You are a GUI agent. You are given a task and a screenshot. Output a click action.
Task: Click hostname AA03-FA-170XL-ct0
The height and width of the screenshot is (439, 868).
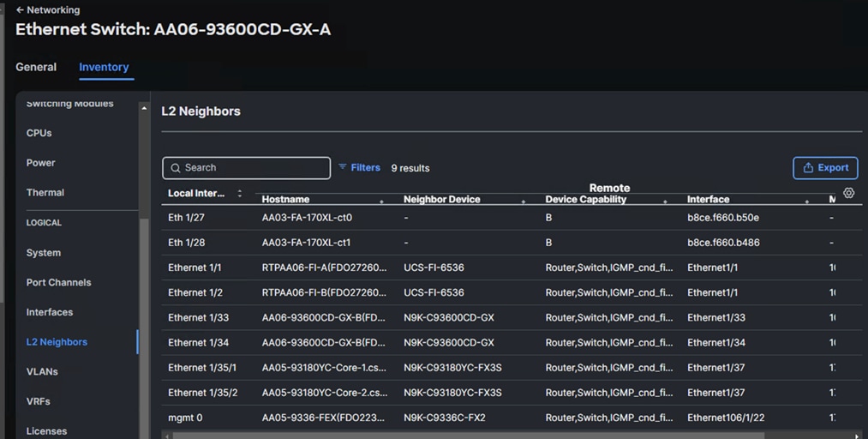click(x=307, y=218)
